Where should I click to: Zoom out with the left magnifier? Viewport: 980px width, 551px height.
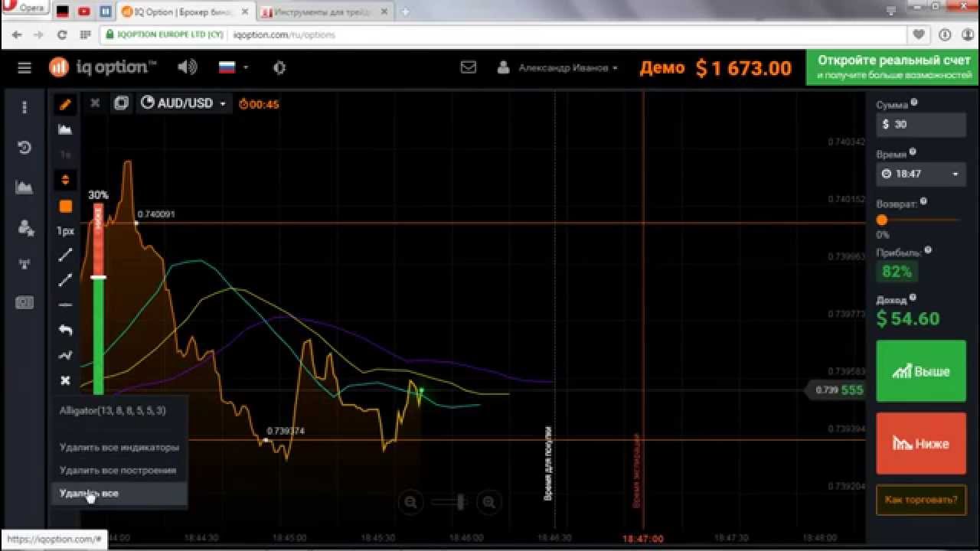411,503
